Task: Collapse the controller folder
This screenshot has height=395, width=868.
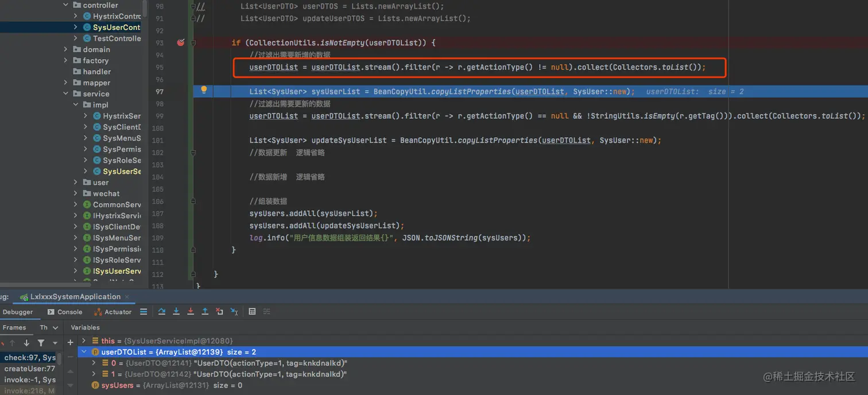Action: [x=66, y=5]
